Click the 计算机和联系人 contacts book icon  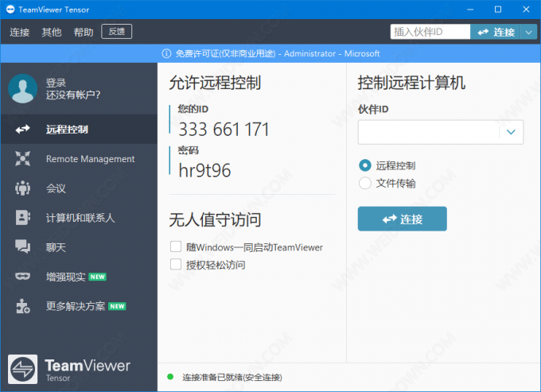23,218
